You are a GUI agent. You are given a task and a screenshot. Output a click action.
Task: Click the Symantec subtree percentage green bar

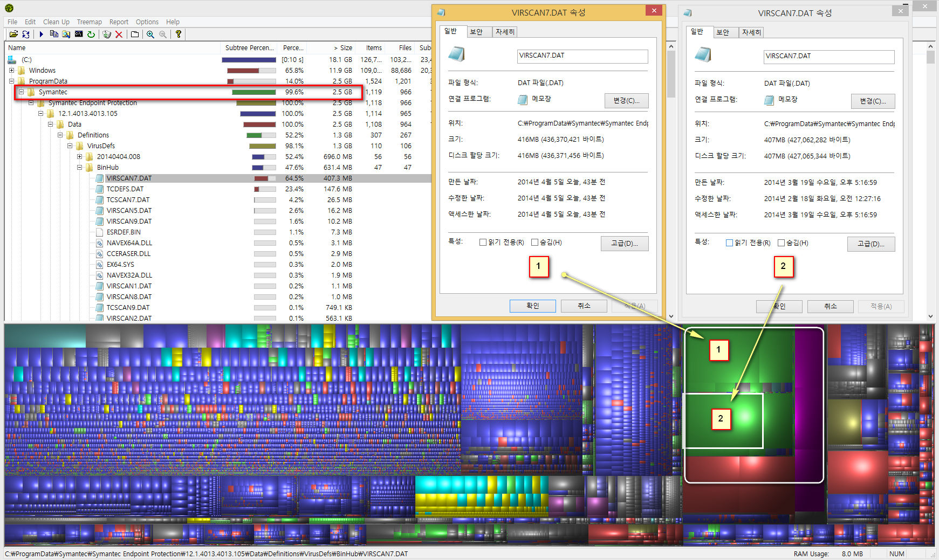[253, 92]
